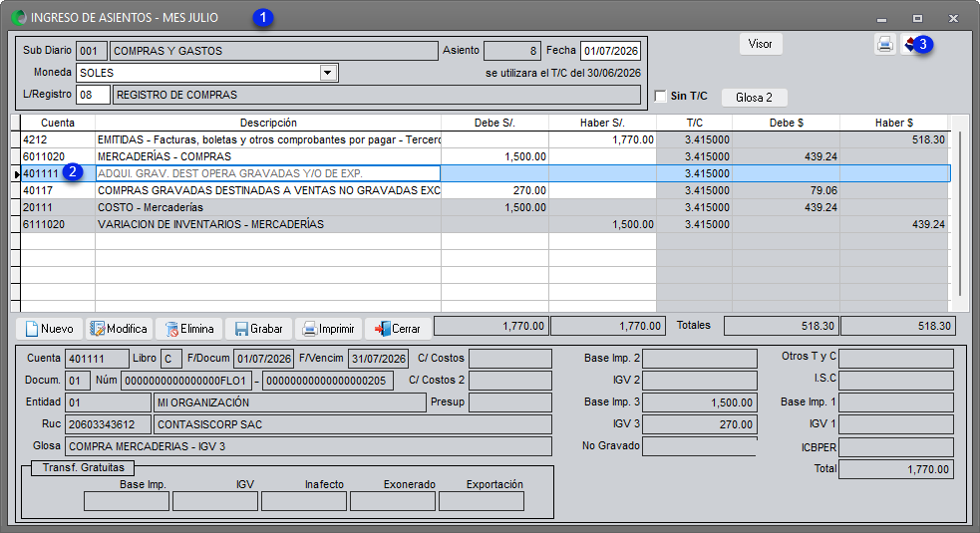The width and height of the screenshot is (980, 533).
Task: Click the Imprimir button
Action: tap(328, 329)
